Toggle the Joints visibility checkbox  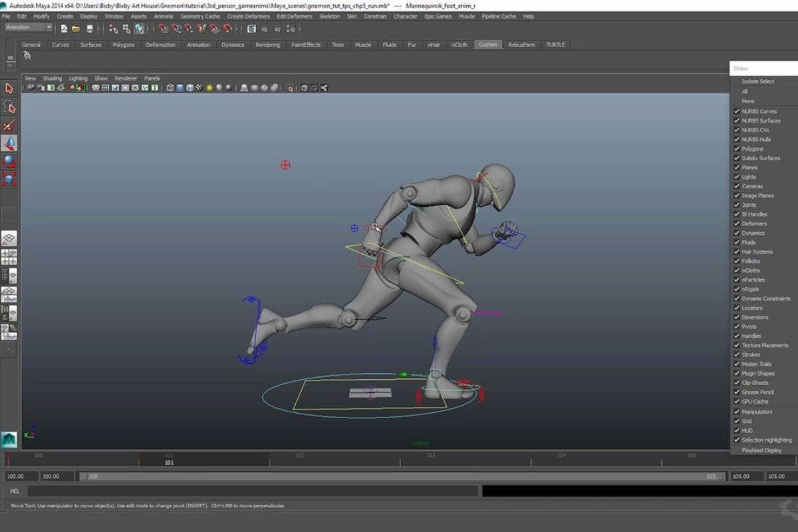coord(736,205)
